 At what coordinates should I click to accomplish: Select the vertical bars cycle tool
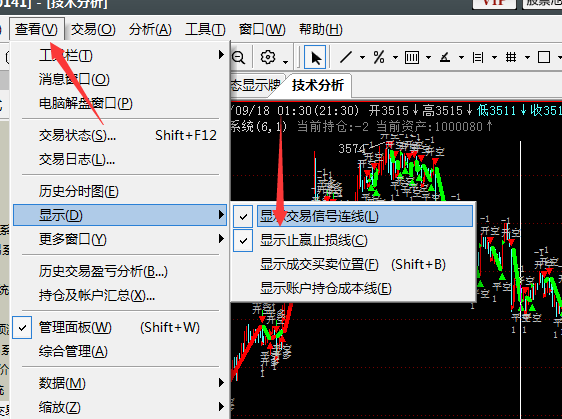[x=412, y=57]
